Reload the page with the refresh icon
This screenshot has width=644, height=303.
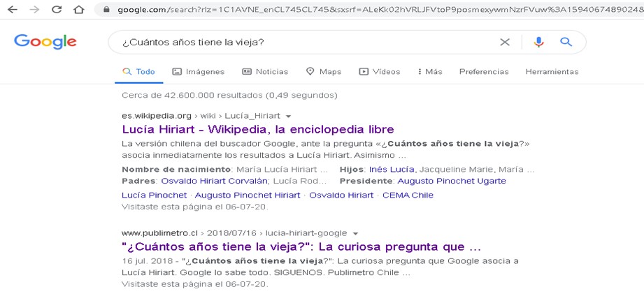coord(57,10)
